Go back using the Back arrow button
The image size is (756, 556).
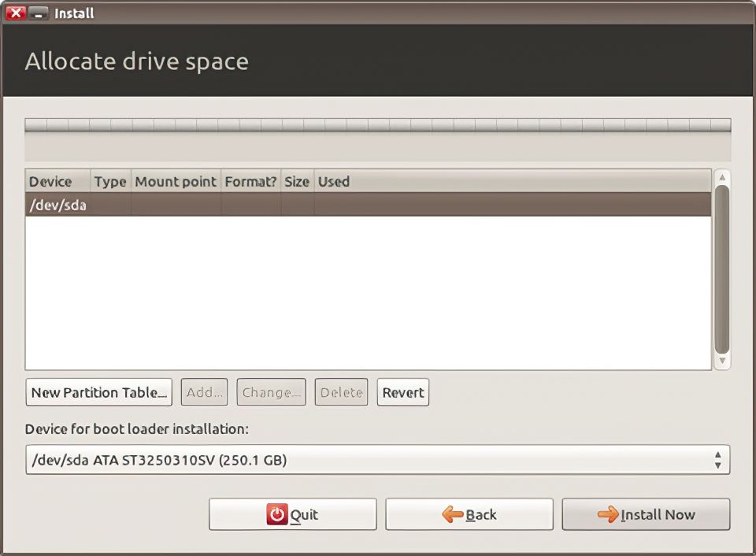(469, 514)
